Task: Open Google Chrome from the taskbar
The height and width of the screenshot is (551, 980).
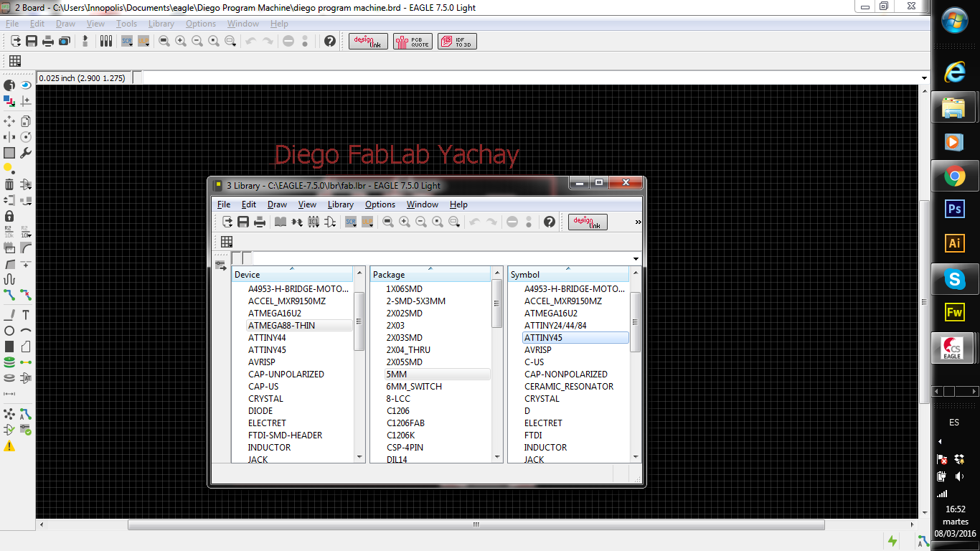Action: click(955, 176)
